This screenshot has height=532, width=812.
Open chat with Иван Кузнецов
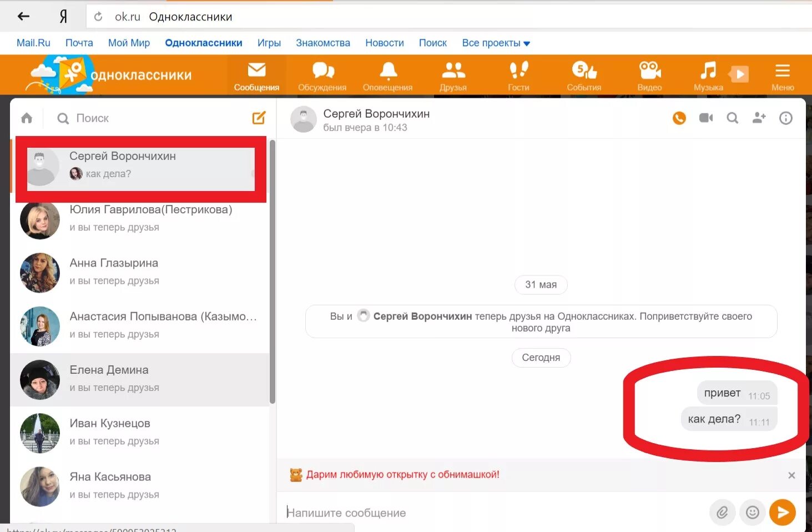tap(140, 433)
